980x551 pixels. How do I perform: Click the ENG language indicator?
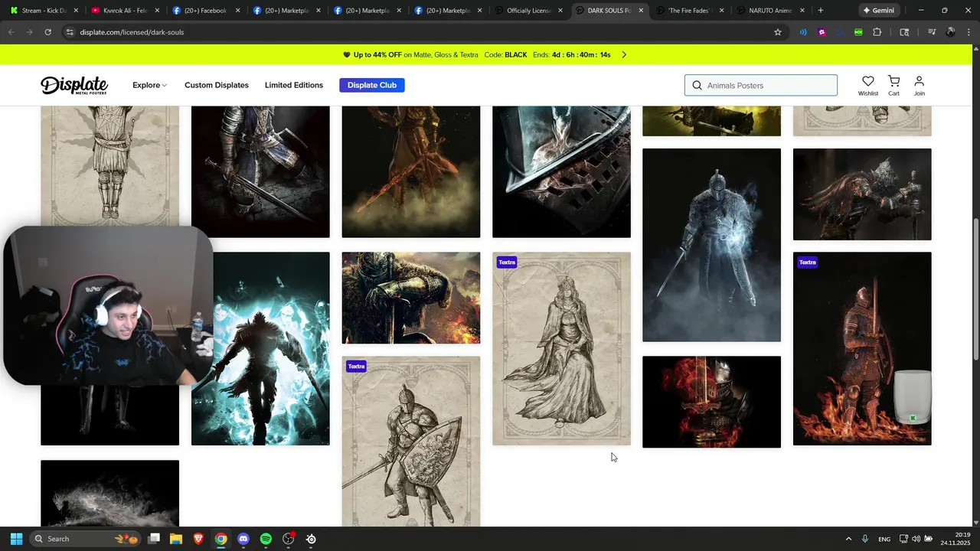[x=884, y=539]
